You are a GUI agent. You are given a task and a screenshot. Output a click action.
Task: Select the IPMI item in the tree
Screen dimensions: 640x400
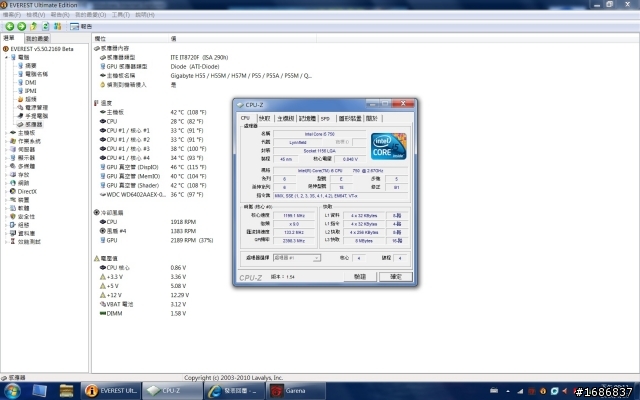point(27,91)
